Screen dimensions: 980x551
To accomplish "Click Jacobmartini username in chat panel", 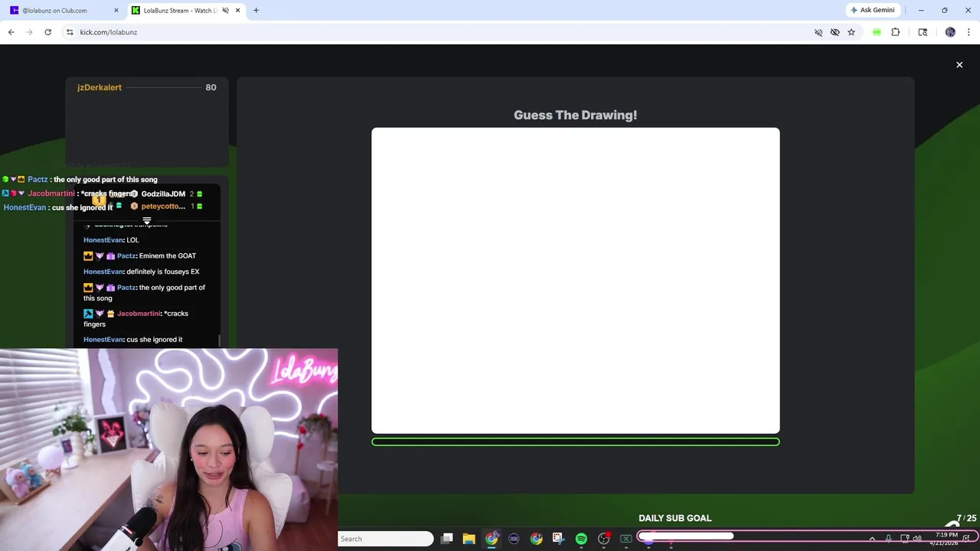I will click(x=139, y=314).
